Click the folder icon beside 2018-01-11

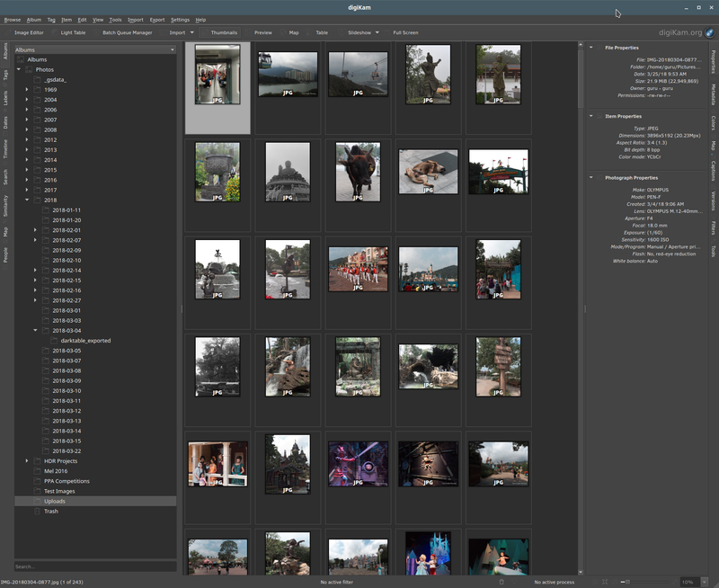click(x=46, y=209)
